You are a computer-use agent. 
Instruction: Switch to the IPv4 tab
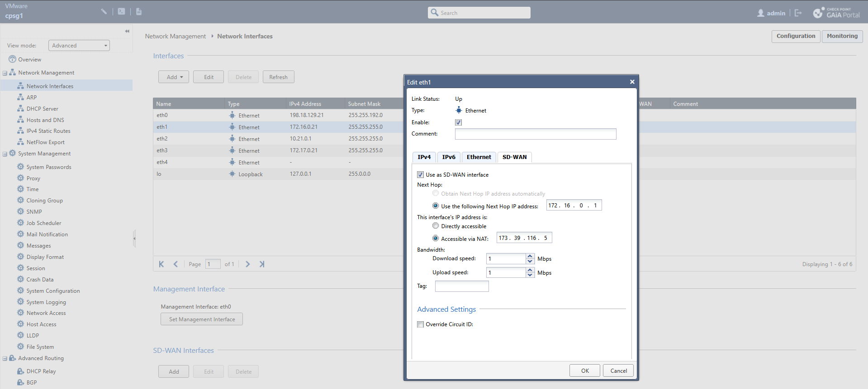click(x=424, y=157)
